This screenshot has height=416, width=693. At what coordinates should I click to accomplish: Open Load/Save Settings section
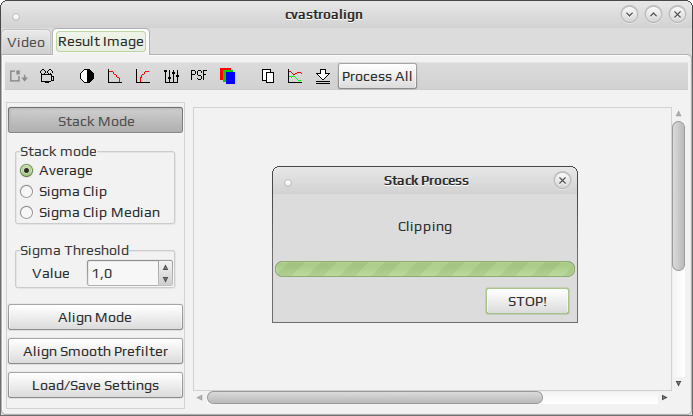coord(95,385)
